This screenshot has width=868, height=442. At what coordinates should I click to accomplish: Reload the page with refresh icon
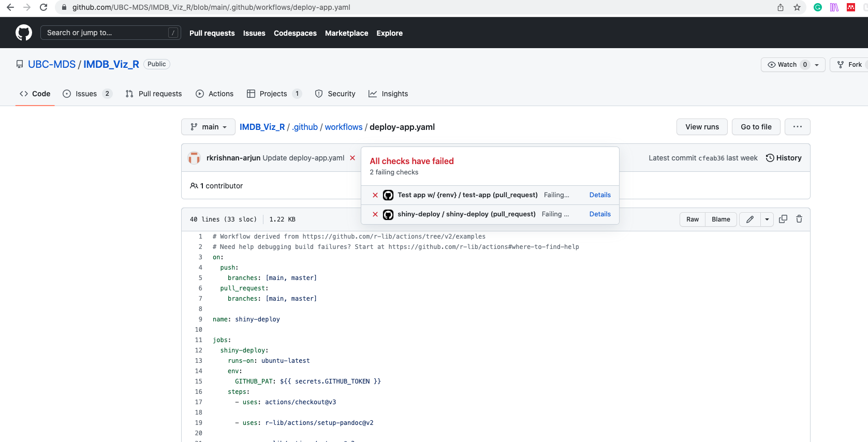[x=43, y=7]
